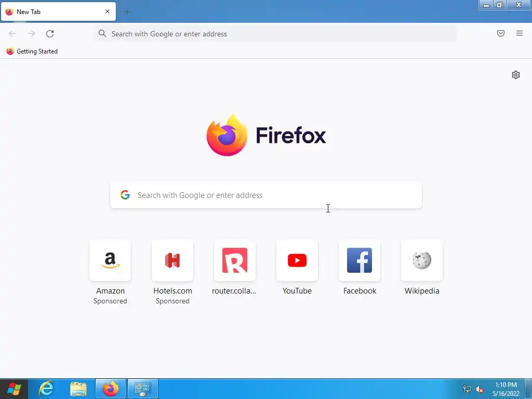Viewport: 532px width, 399px height.
Task: Open new tab personalization gear
Action: coord(516,75)
